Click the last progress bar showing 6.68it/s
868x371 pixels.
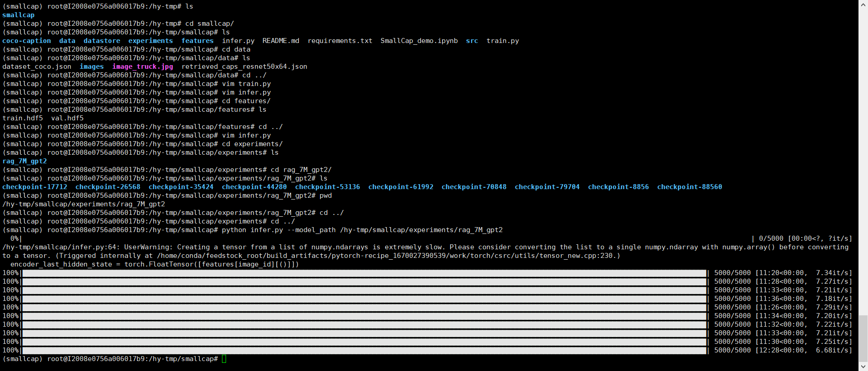(x=364, y=350)
